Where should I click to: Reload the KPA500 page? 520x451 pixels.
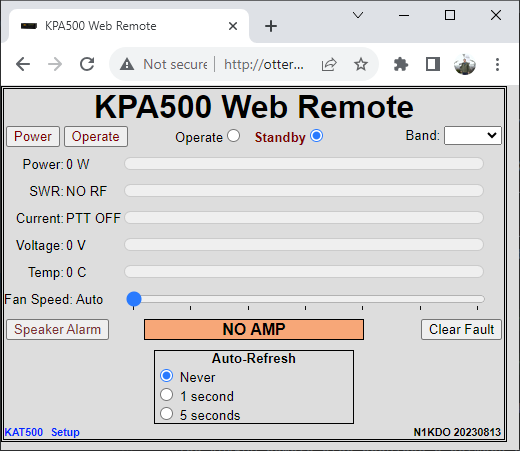tap(87, 64)
